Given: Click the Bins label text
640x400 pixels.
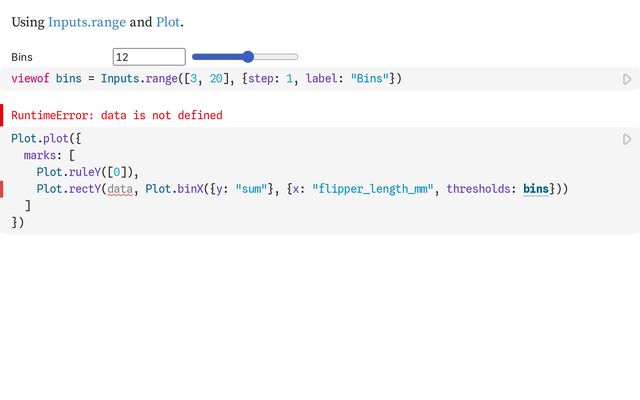Looking at the screenshot, I should [22, 57].
